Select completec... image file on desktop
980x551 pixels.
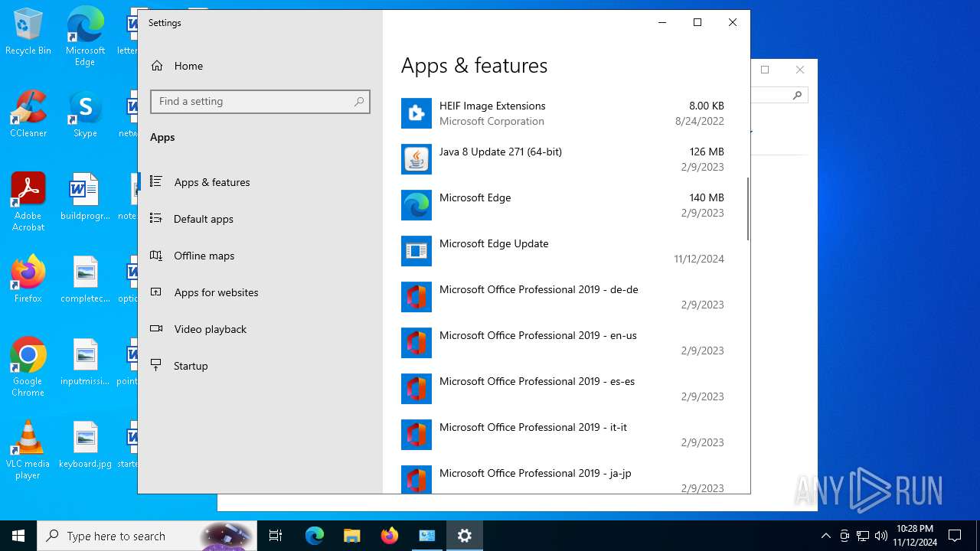[x=85, y=279]
